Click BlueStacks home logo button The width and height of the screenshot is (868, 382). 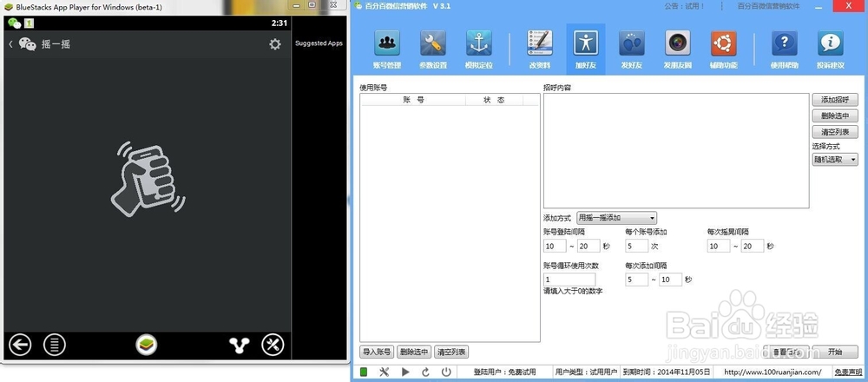pos(147,345)
